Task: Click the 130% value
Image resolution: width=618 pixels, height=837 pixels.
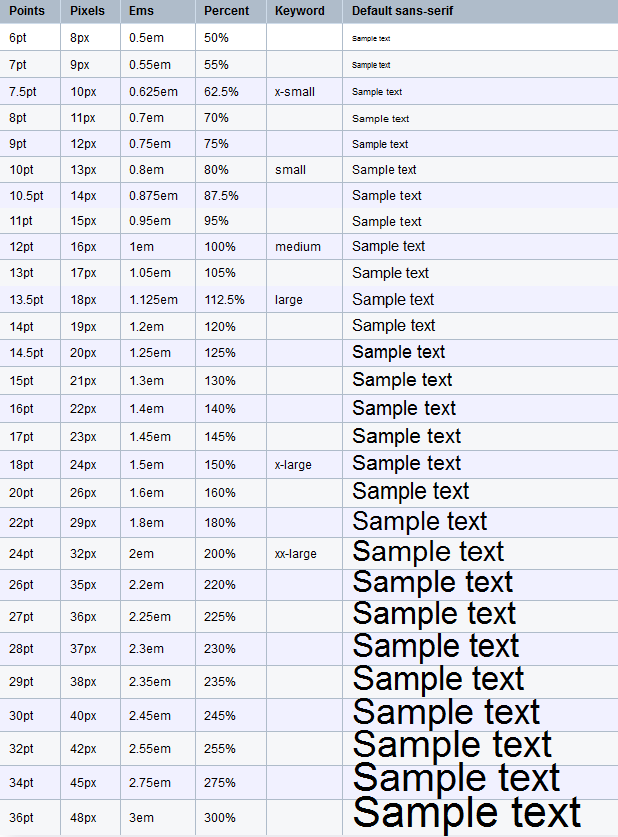Action: [x=220, y=381]
